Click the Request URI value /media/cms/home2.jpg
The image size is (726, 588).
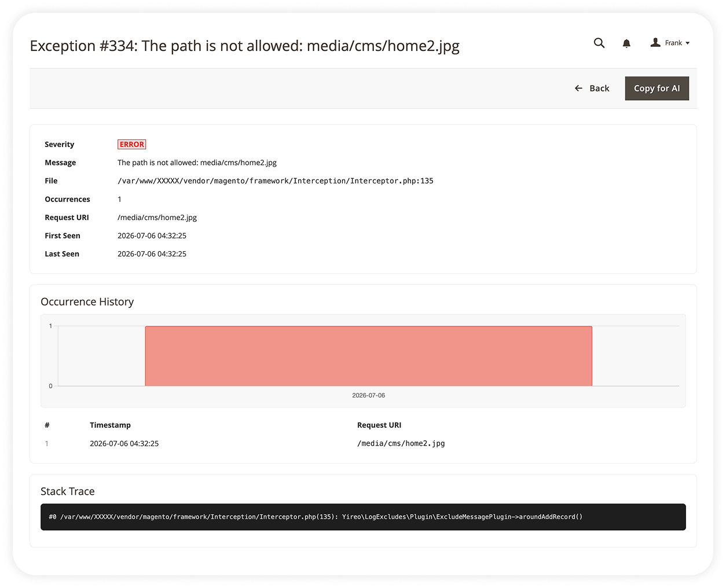(x=157, y=218)
